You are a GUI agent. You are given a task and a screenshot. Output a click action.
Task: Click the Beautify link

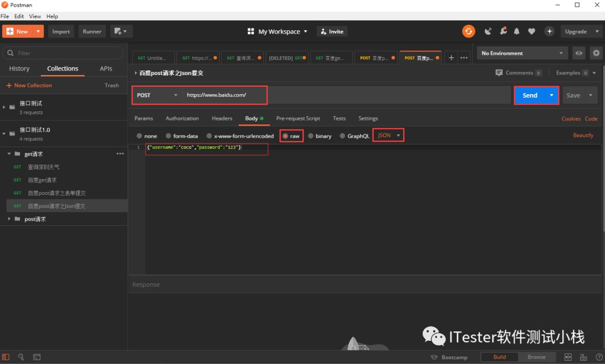tap(583, 136)
